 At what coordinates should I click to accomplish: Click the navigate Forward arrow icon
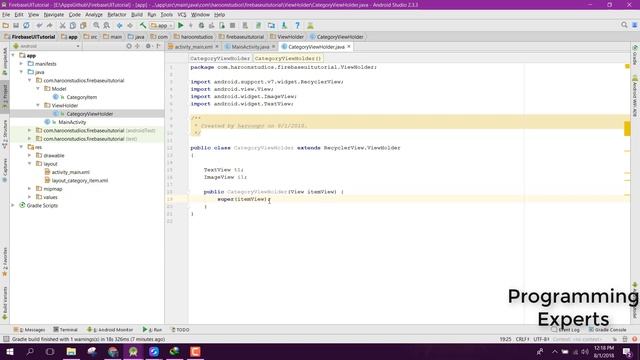[x=130, y=25]
